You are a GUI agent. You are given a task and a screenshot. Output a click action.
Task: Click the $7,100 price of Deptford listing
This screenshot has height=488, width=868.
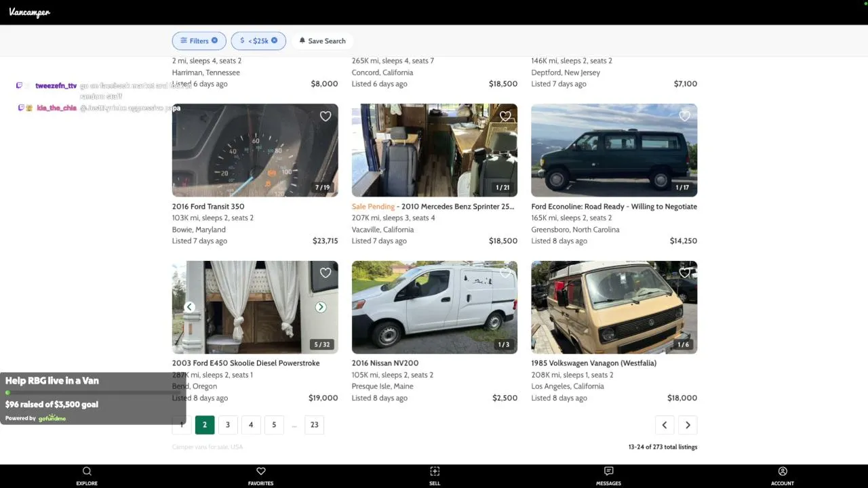point(686,84)
